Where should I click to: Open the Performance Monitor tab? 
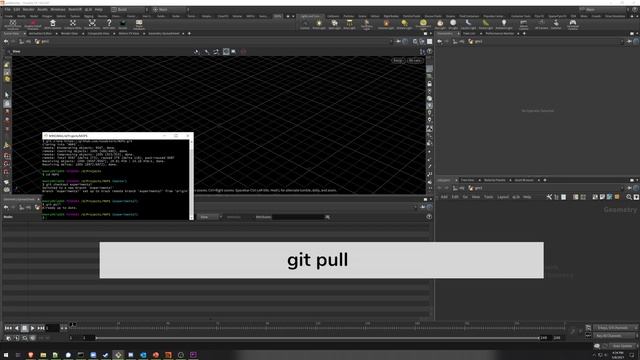point(500,33)
